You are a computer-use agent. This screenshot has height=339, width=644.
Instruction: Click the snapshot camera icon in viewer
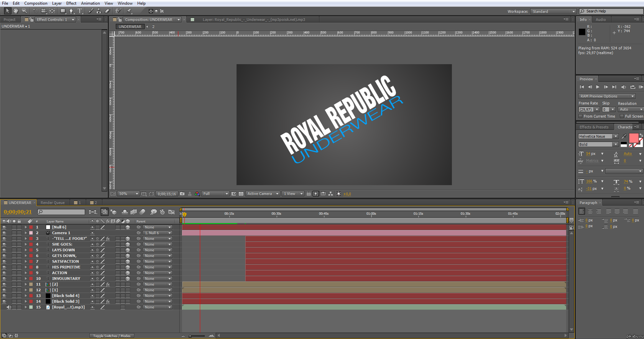coord(182,194)
